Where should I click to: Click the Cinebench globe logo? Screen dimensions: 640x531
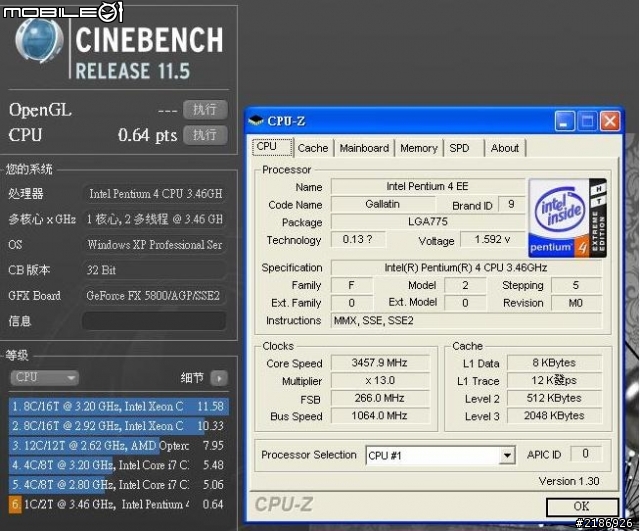click(x=39, y=41)
